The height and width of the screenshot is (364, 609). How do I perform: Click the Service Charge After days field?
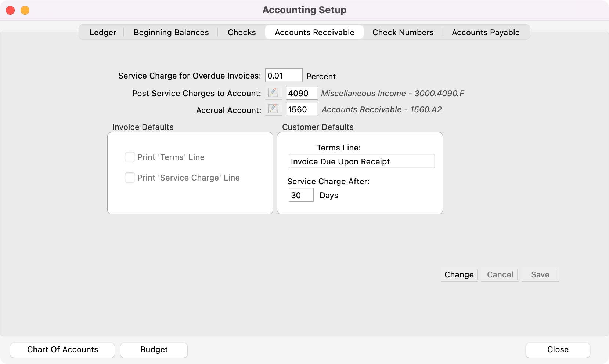(301, 195)
